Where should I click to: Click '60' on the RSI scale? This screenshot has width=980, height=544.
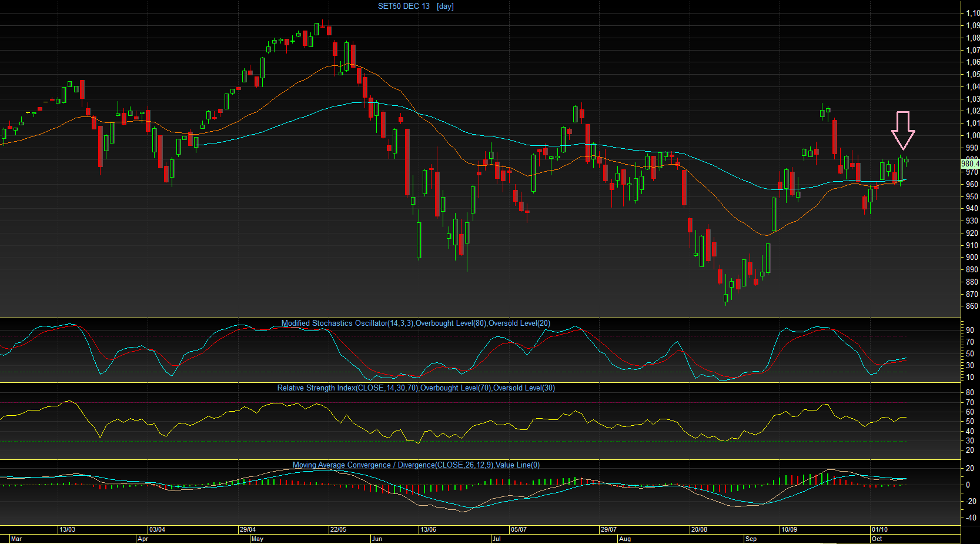[x=970, y=412]
